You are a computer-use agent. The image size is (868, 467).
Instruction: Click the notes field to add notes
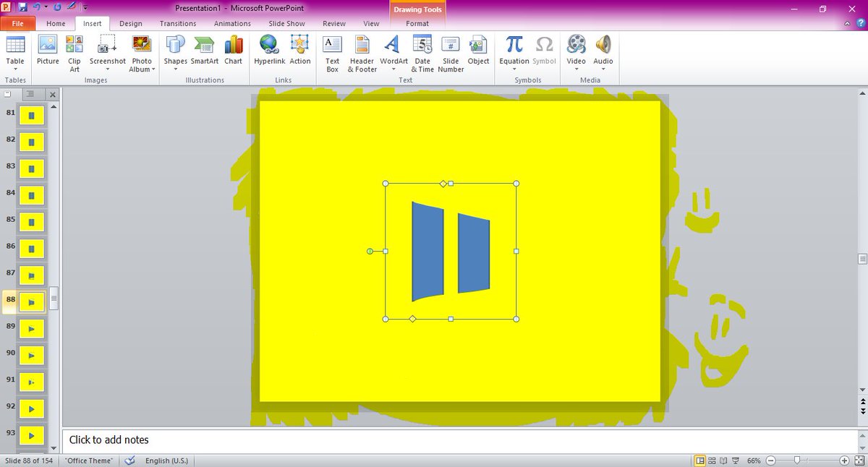coord(459,440)
